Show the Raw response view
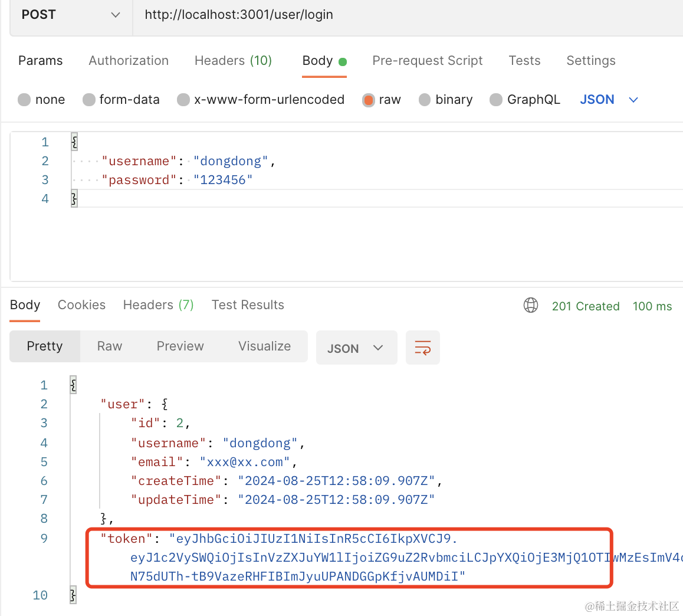The width and height of the screenshot is (683, 616). pos(110,346)
